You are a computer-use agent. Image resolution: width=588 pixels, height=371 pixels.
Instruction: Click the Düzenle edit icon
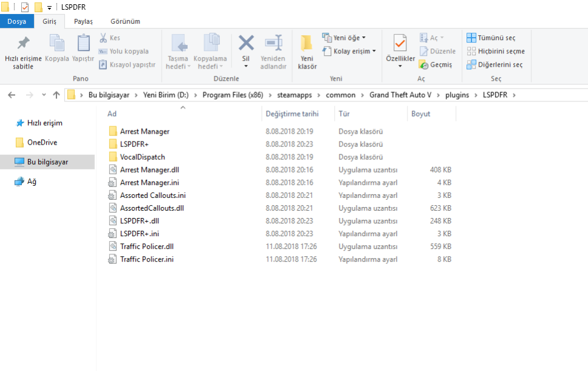coord(423,52)
